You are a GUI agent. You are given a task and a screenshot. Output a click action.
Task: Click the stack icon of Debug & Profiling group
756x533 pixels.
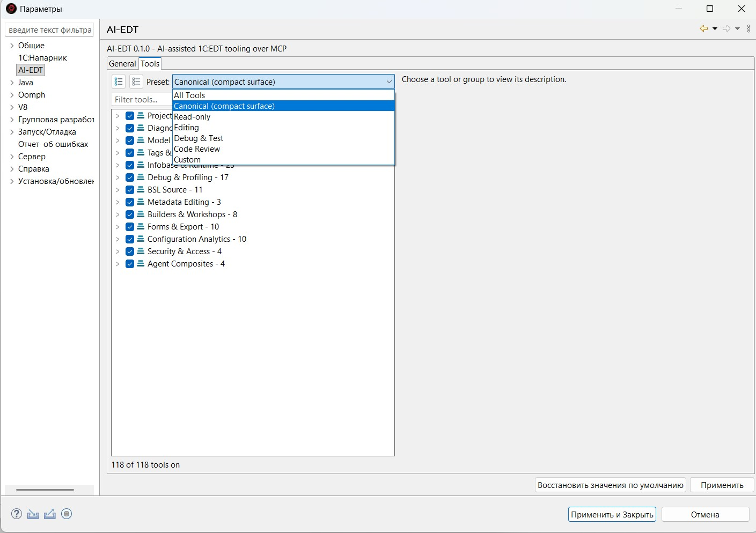tap(141, 177)
